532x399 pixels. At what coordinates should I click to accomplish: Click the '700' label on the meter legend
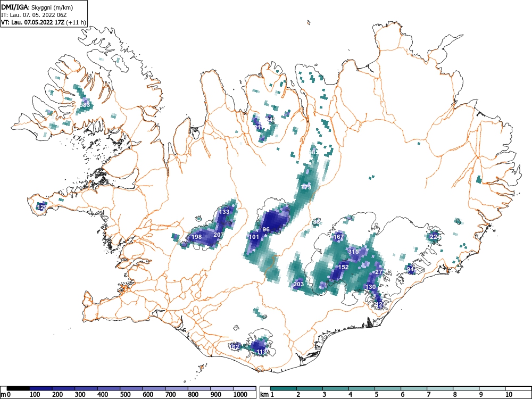point(171,395)
